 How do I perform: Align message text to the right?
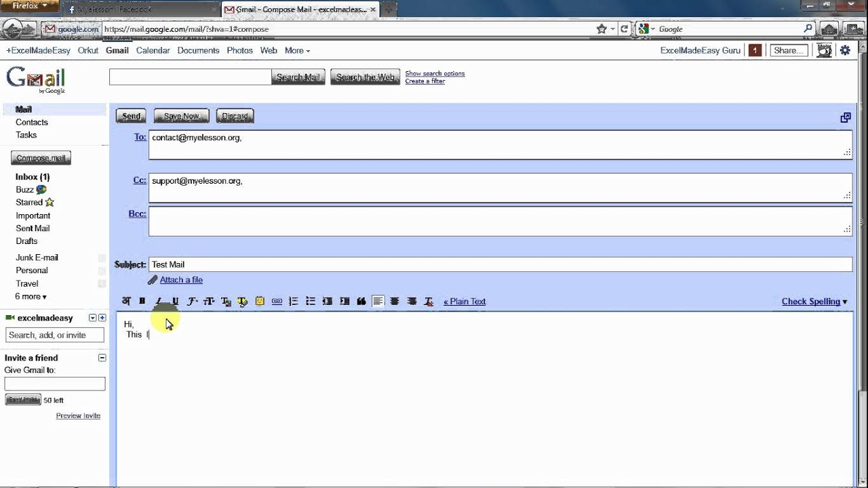point(412,302)
